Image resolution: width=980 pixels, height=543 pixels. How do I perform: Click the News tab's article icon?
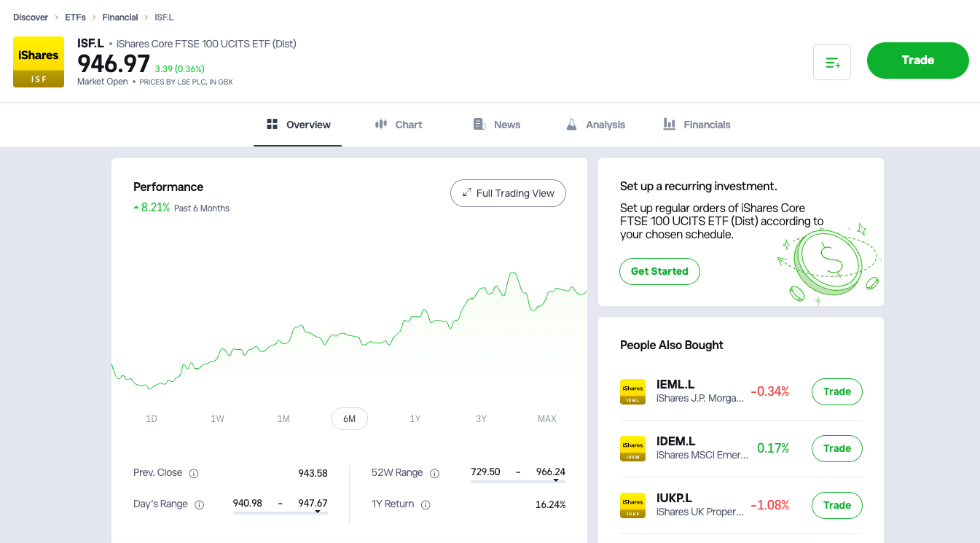click(x=479, y=124)
